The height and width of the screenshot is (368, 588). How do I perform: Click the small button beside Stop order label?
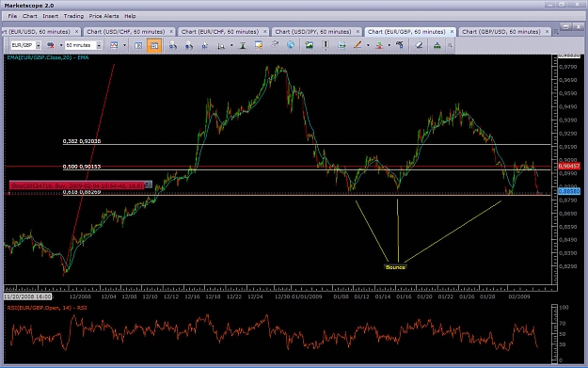(149, 184)
